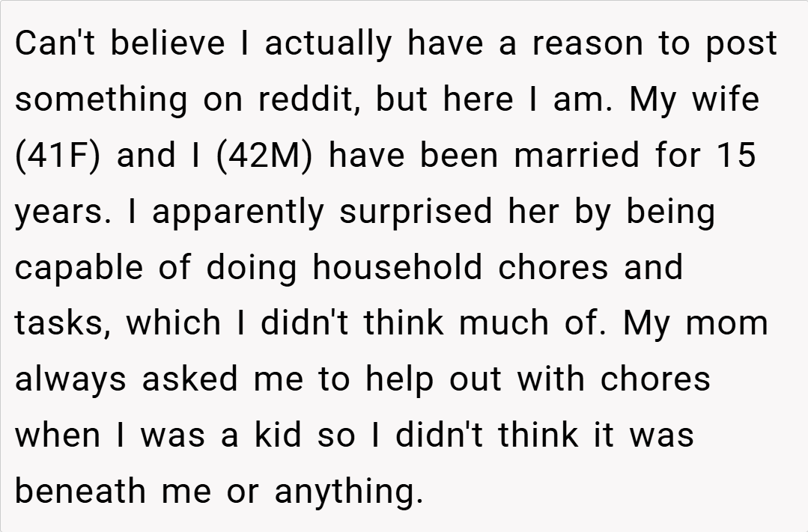Click the word "apparently"
Viewport: 808px width, 532px height.
click(238, 213)
